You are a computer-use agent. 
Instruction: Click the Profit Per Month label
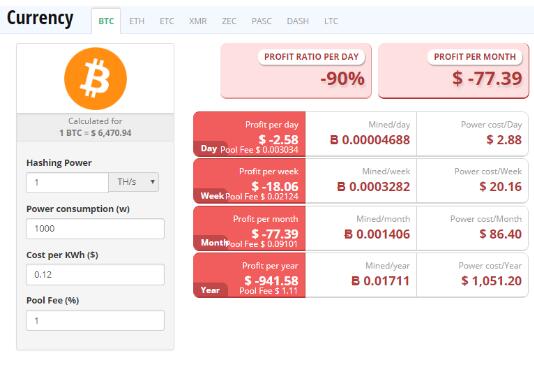[475, 57]
